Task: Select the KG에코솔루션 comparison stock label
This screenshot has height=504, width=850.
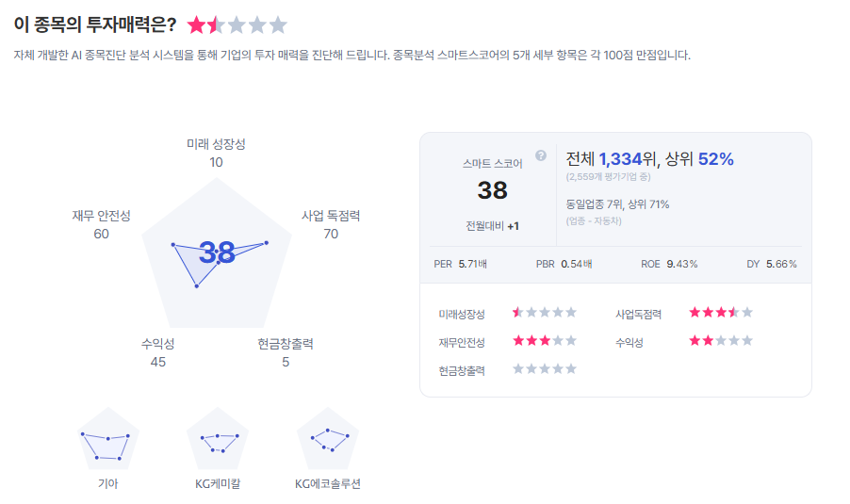Action: [x=328, y=484]
